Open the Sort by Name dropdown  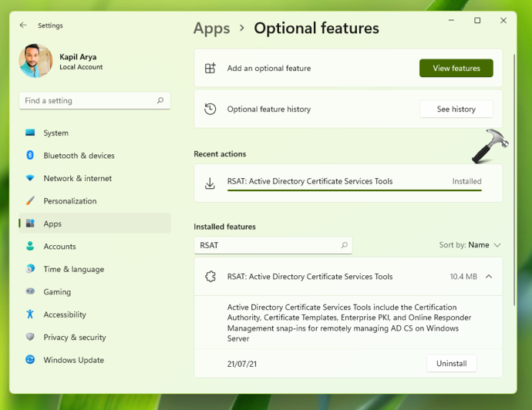pos(470,245)
